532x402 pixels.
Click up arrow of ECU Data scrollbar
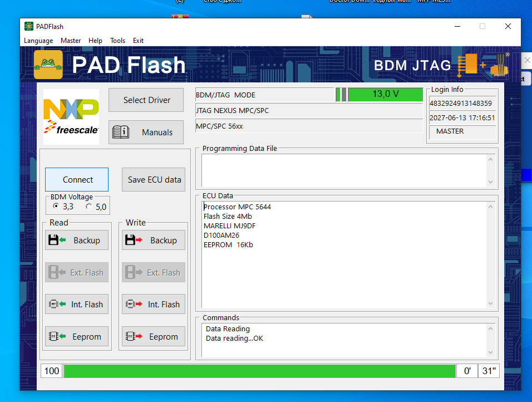pos(490,207)
